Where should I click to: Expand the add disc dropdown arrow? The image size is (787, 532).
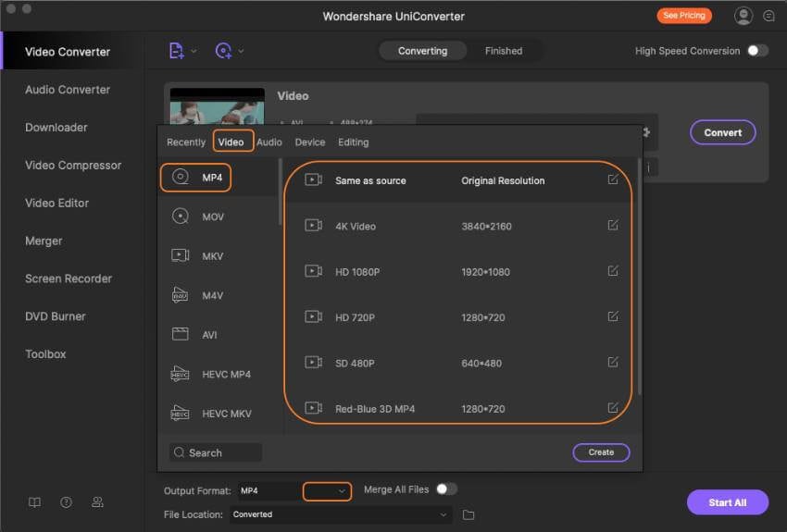pos(242,51)
